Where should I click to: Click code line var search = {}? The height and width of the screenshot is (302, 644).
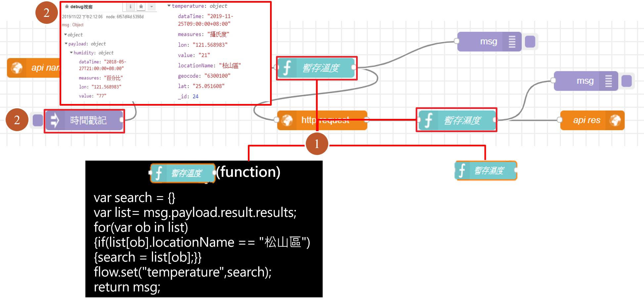click(135, 198)
